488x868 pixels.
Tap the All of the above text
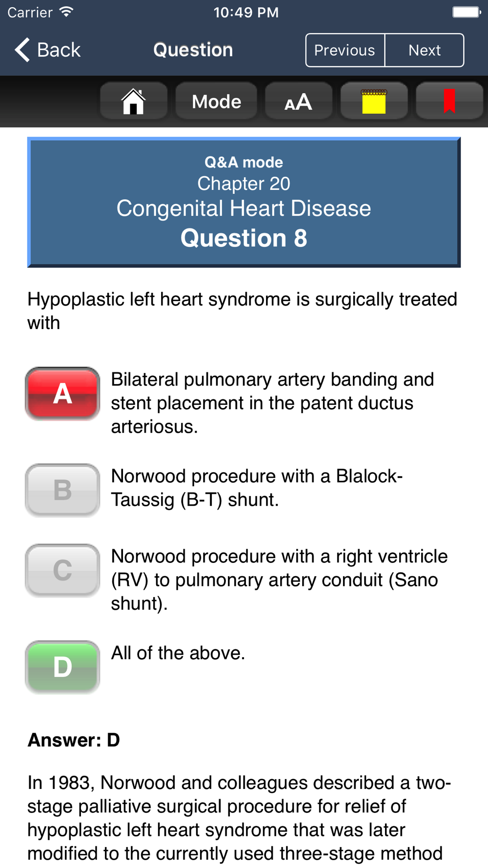tap(178, 653)
